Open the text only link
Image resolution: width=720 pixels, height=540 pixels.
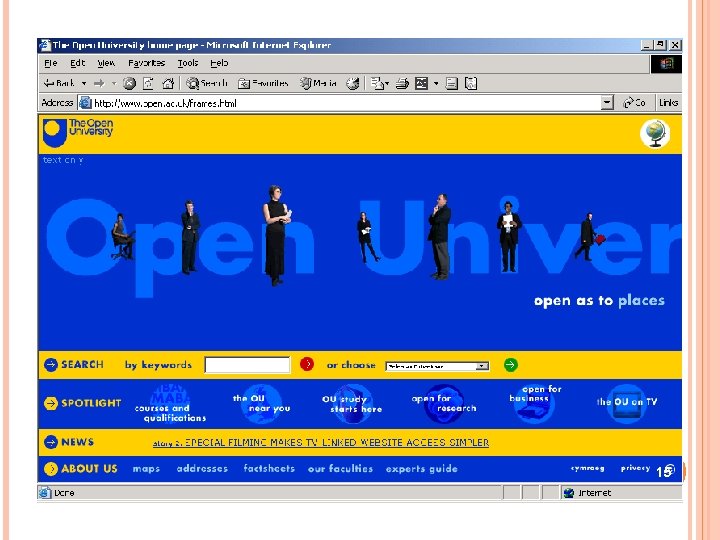(63, 160)
